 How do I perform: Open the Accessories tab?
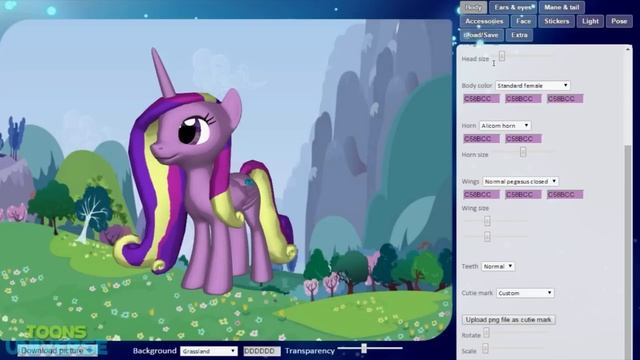(x=484, y=21)
